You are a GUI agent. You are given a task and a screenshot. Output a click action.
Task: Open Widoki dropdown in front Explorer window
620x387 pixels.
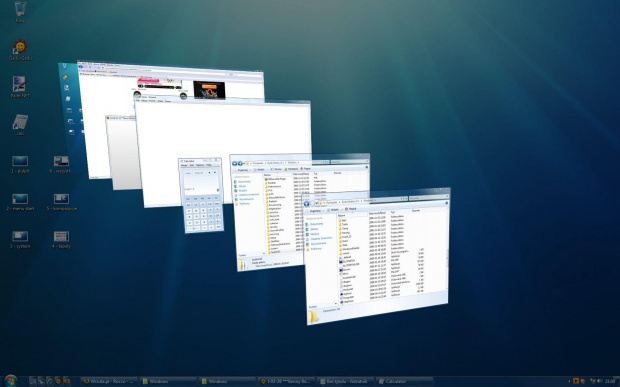(x=334, y=210)
